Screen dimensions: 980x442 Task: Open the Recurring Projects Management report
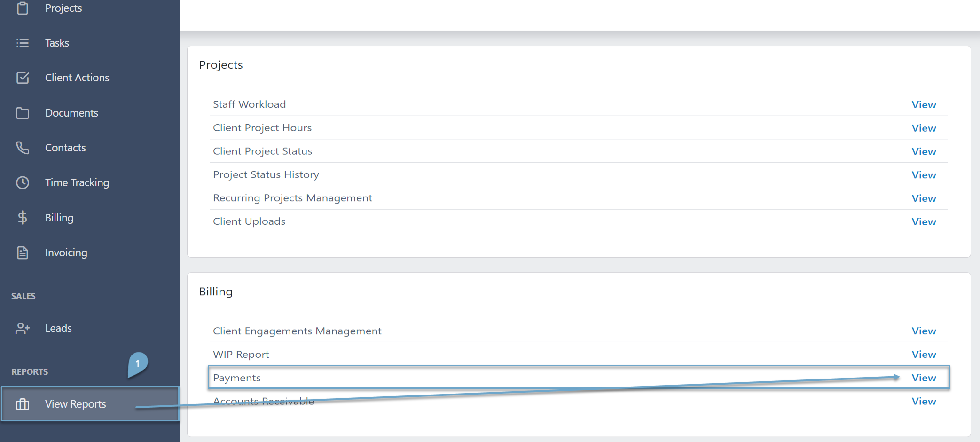[x=924, y=198]
